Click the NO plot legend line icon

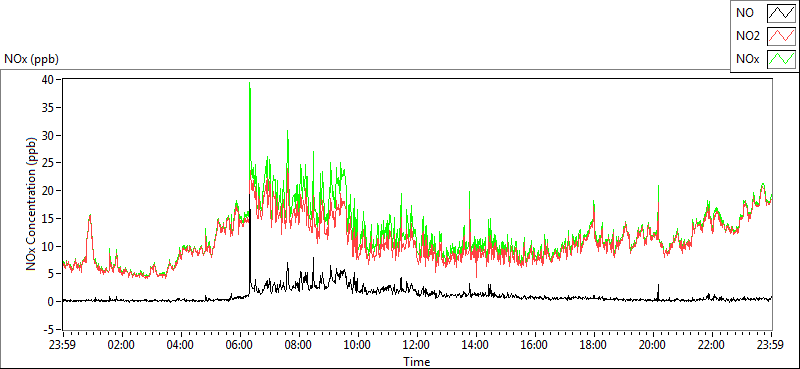point(781,13)
